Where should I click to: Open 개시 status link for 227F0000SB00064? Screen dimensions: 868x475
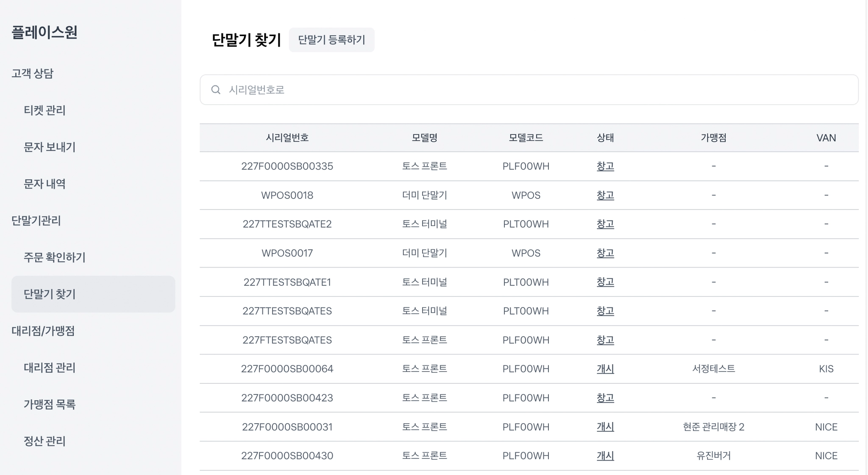point(605,369)
